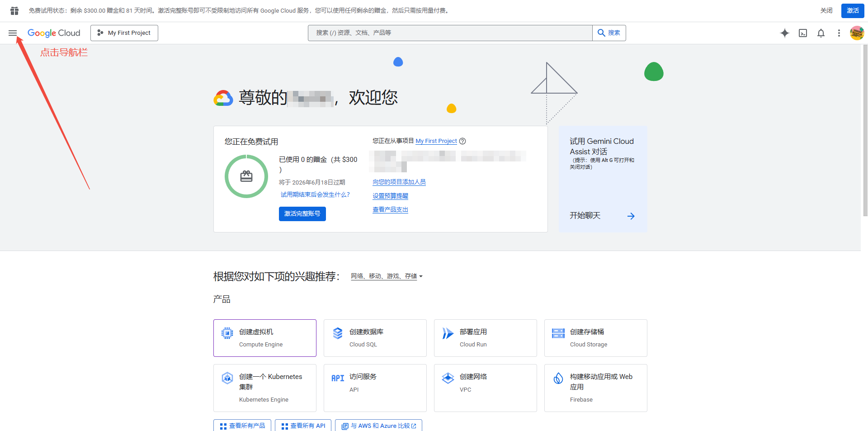This screenshot has height=431, width=868.
Task: Click the Firebase flame icon
Action: coord(558,378)
